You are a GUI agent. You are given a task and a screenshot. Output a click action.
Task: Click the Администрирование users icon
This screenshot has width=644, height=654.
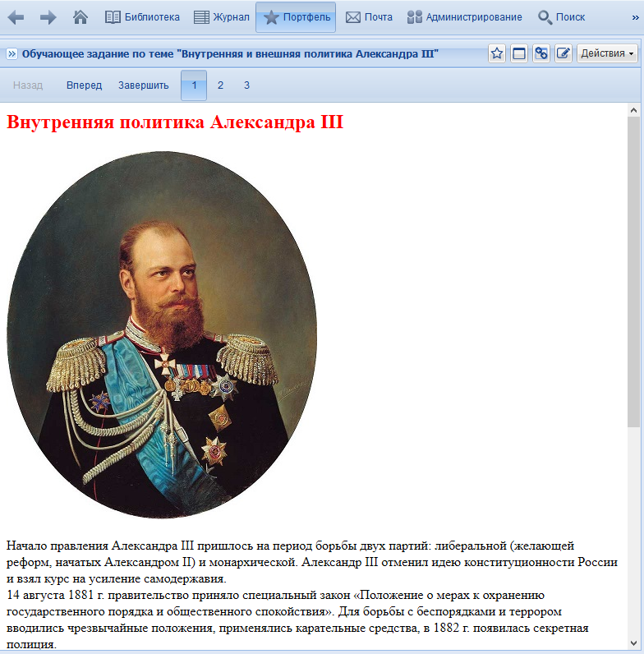click(x=415, y=17)
